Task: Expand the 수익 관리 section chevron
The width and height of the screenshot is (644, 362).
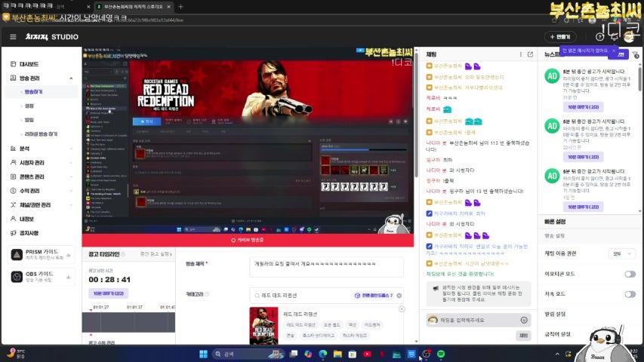Action: pos(71,191)
